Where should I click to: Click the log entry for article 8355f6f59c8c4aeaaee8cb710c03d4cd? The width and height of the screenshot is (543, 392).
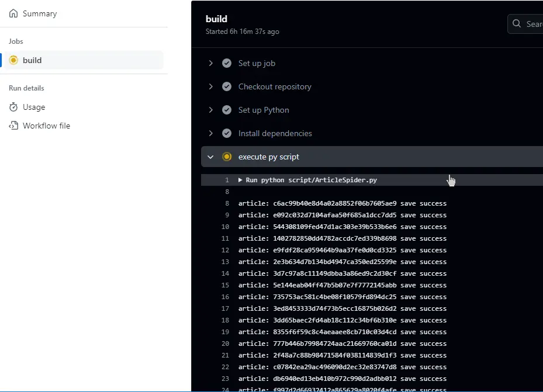coord(343,332)
